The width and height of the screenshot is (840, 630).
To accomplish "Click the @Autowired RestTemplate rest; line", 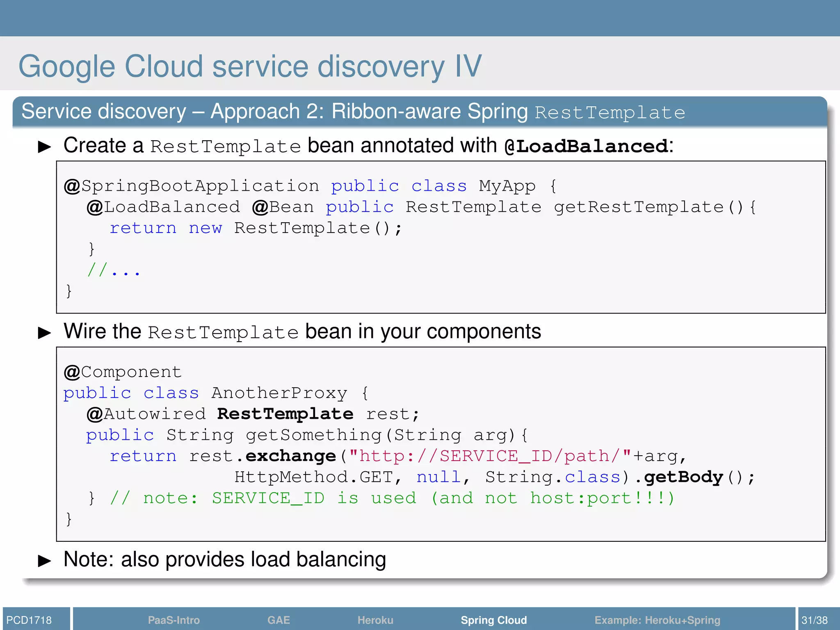I will tap(253, 414).
